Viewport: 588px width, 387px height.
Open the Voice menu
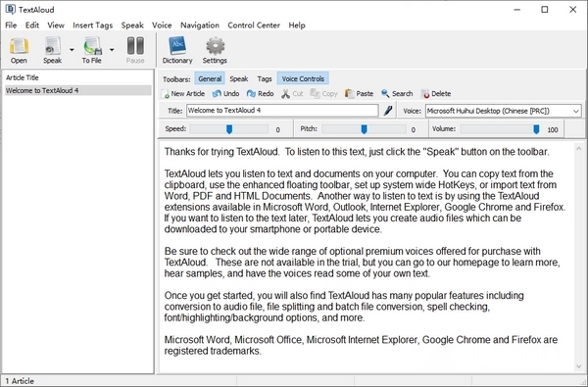(x=162, y=25)
